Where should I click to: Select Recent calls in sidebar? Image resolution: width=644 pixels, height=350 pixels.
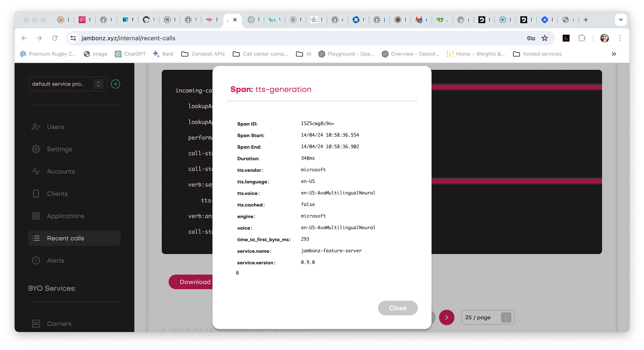pos(74,238)
